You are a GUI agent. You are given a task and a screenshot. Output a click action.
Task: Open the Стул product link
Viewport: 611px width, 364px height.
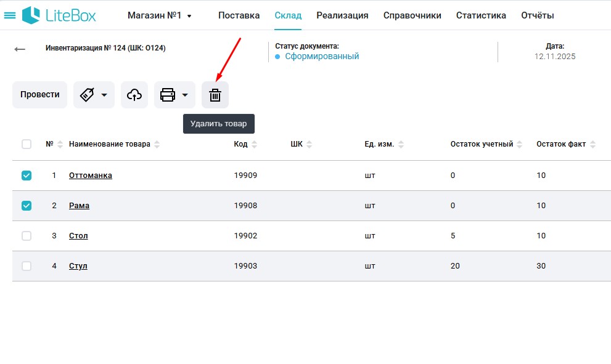tap(78, 266)
